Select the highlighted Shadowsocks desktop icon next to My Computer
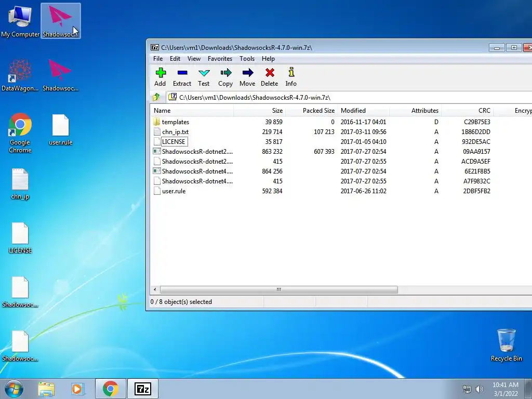532x399 pixels. tap(60, 21)
